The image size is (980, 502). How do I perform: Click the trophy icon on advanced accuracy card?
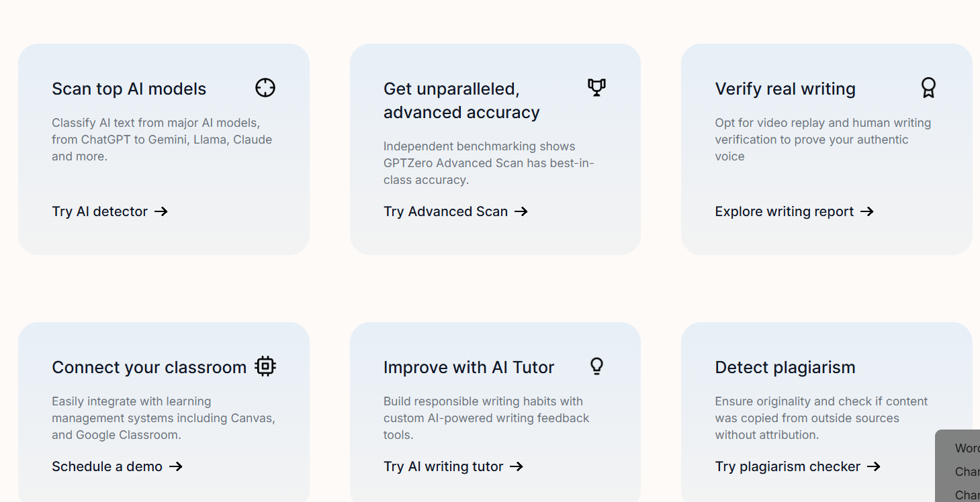tap(596, 87)
